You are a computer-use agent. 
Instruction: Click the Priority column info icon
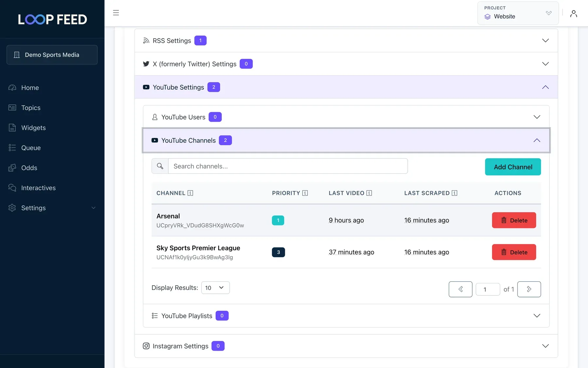(305, 193)
